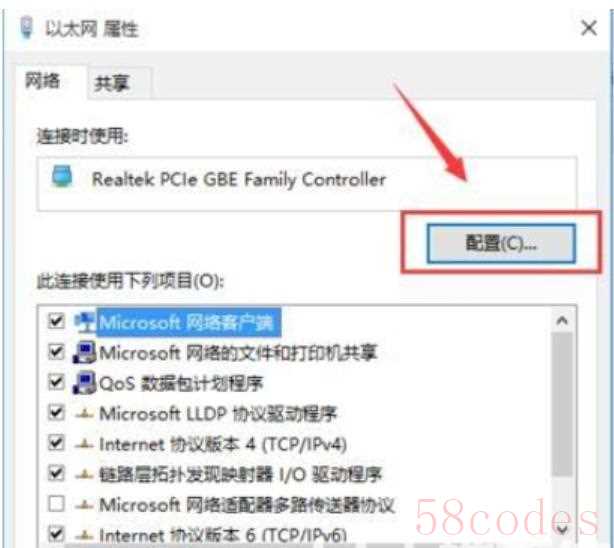Toggle the Internet 协议版本 4 (TCP/IPv4) checkbox
This screenshot has height=548, width=614.
coord(56,443)
